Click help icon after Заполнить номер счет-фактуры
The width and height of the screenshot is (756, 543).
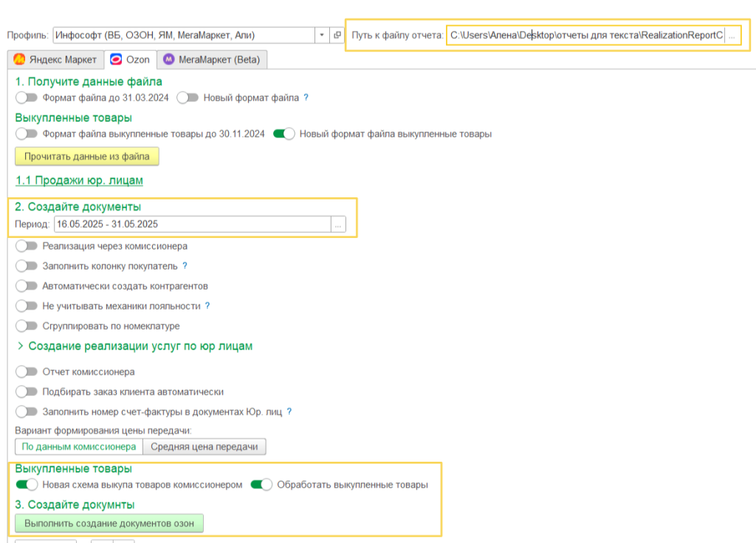click(x=289, y=411)
